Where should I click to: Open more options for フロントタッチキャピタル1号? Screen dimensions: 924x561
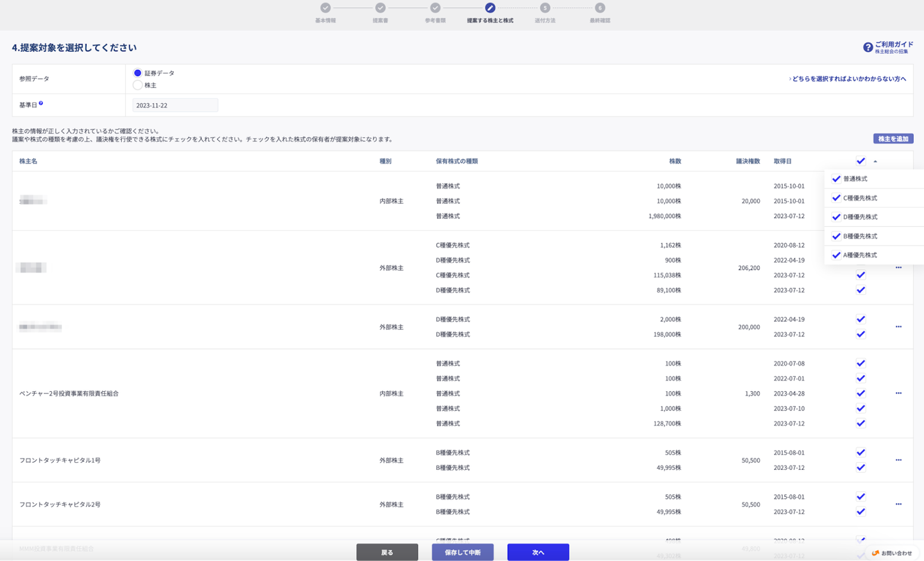pos(898,460)
